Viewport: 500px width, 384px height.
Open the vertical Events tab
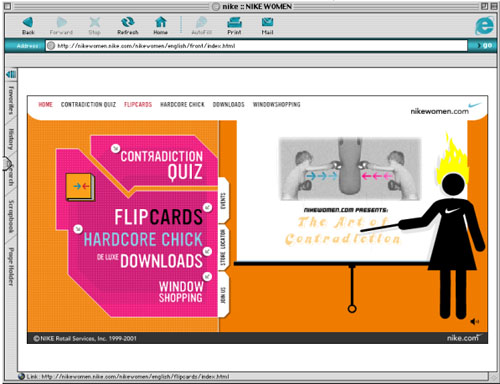pos(223,201)
